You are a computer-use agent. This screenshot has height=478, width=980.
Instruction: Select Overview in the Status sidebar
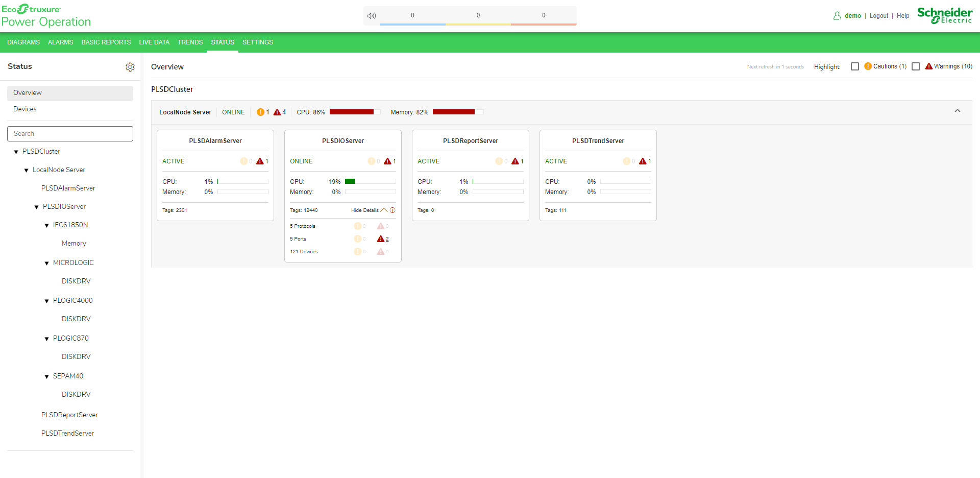click(70, 93)
